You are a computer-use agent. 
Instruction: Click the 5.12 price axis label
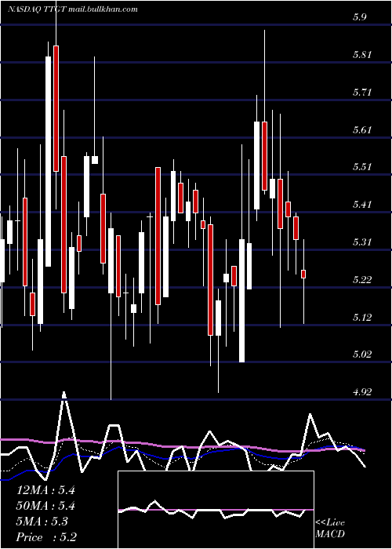tap(362, 317)
